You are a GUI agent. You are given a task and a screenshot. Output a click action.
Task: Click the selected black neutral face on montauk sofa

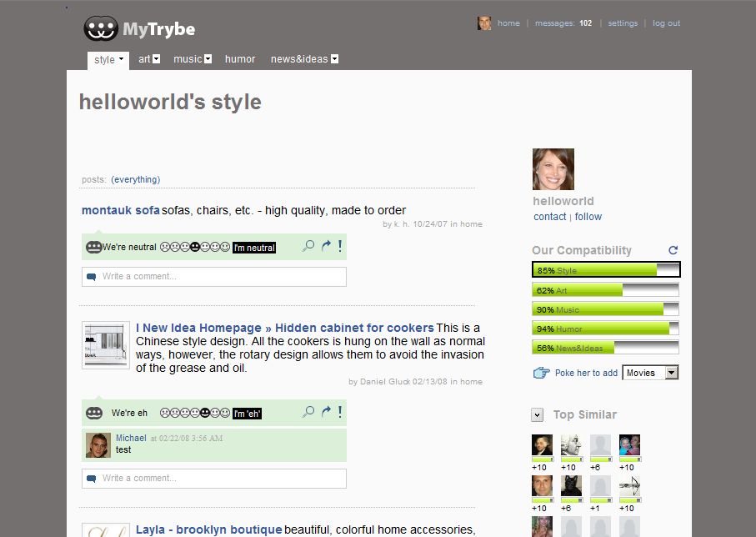coord(195,247)
